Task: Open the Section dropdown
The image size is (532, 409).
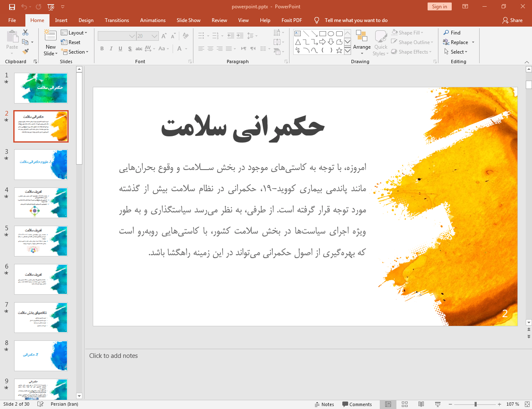Action: pyautogui.click(x=75, y=52)
